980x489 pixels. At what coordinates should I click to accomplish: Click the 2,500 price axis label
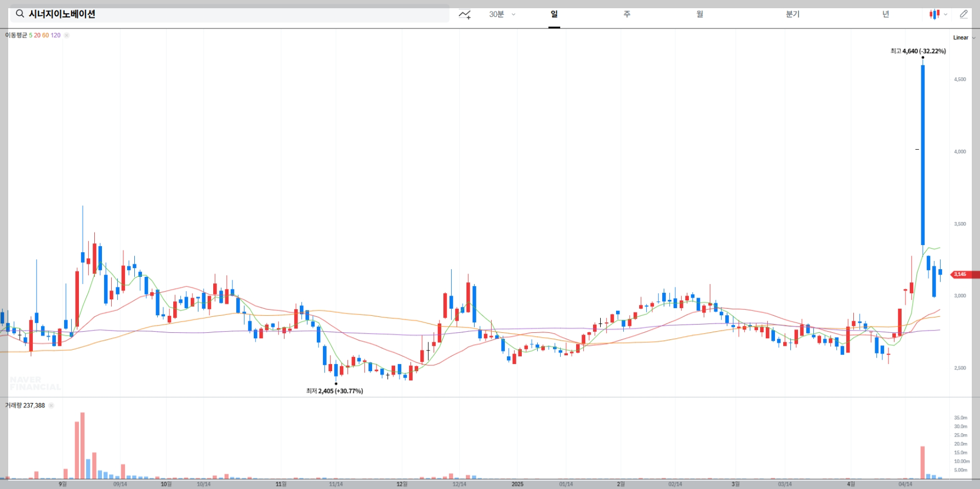pos(960,368)
